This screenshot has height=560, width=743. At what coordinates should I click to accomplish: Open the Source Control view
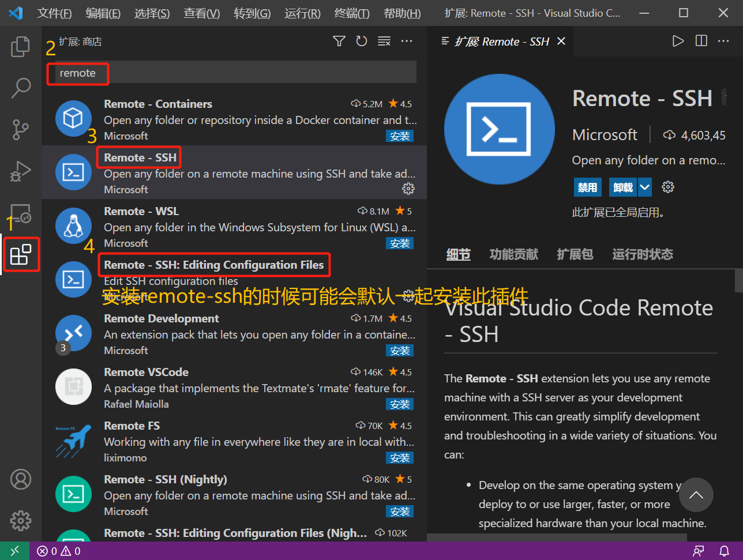(x=20, y=129)
